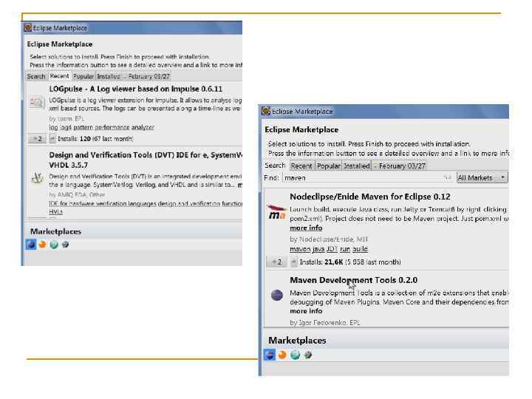Switch to Installed tab in left window
The height and width of the screenshot is (399, 532).
(109, 76)
